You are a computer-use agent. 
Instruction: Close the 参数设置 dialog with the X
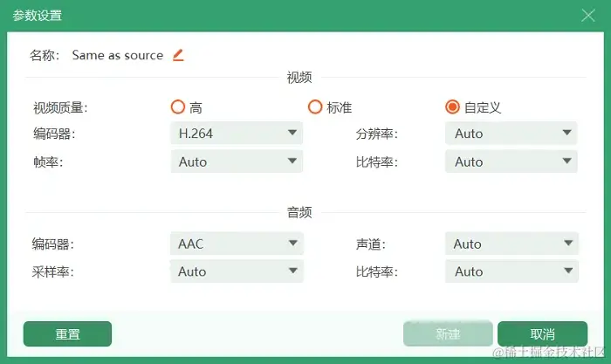click(x=588, y=16)
